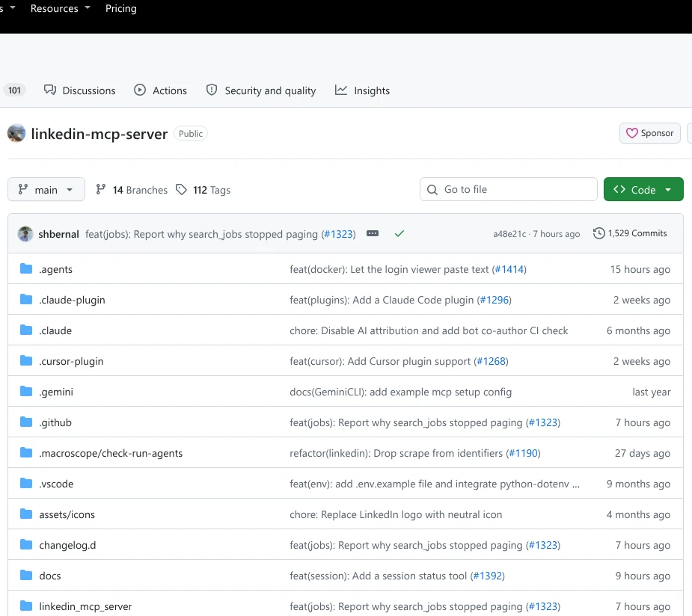Click the .claude folder icon
The image size is (692, 616).
pos(26,330)
